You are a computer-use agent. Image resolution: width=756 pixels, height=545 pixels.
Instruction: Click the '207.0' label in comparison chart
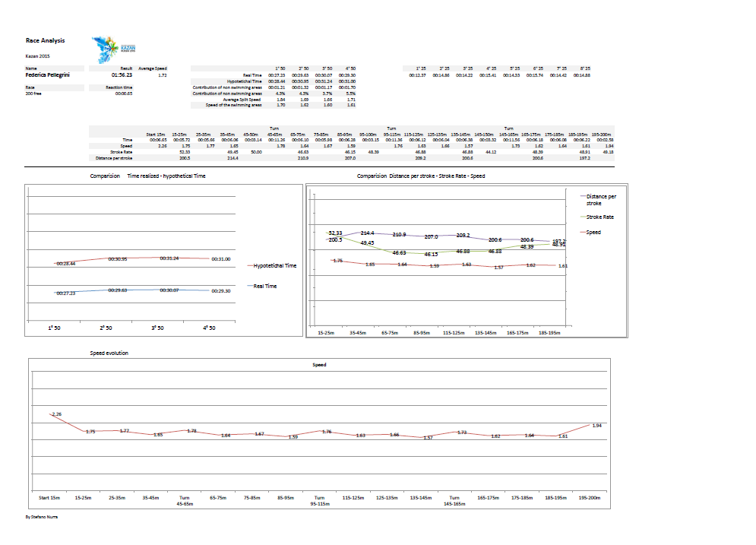431,237
